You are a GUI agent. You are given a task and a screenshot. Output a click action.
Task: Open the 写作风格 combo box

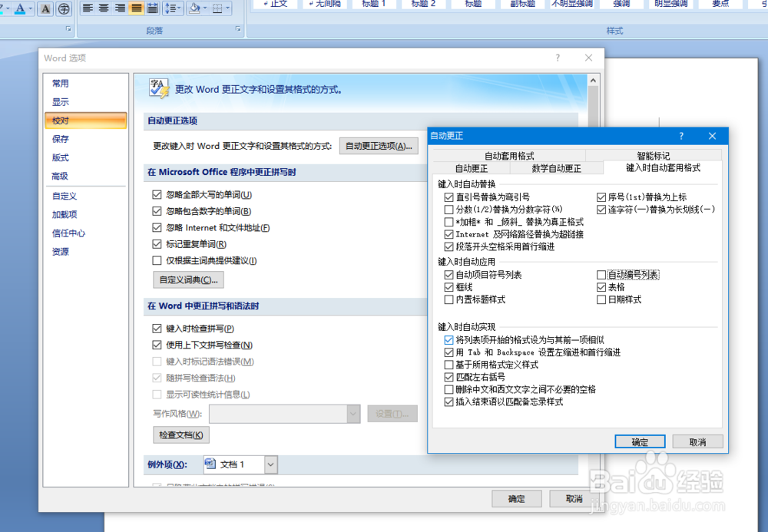pos(285,414)
